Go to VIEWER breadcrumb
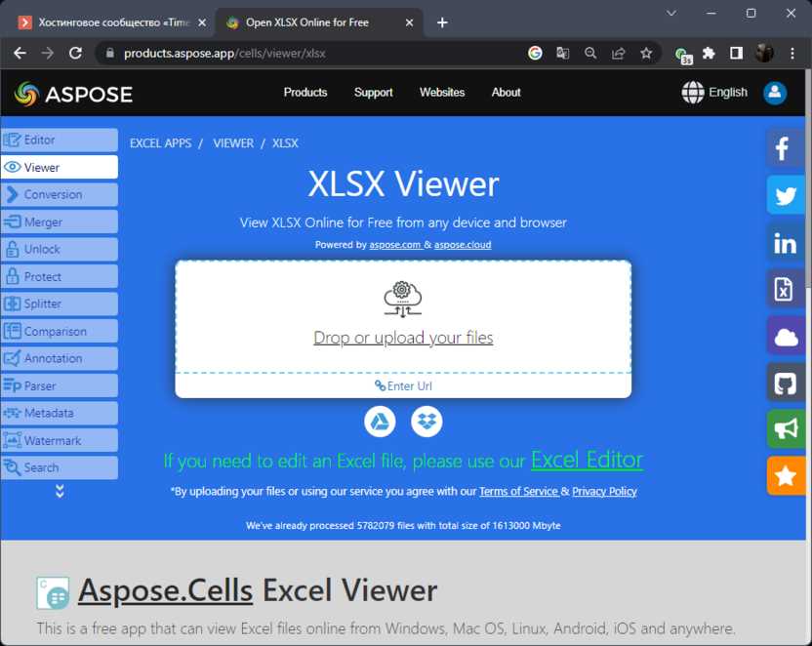The image size is (812, 646). (233, 143)
